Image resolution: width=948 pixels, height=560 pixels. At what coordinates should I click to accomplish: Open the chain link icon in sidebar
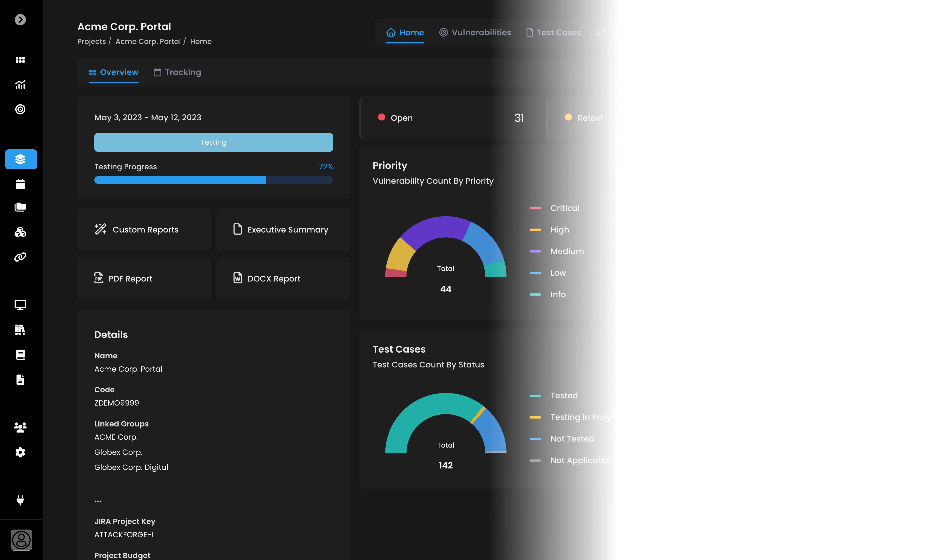20,257
